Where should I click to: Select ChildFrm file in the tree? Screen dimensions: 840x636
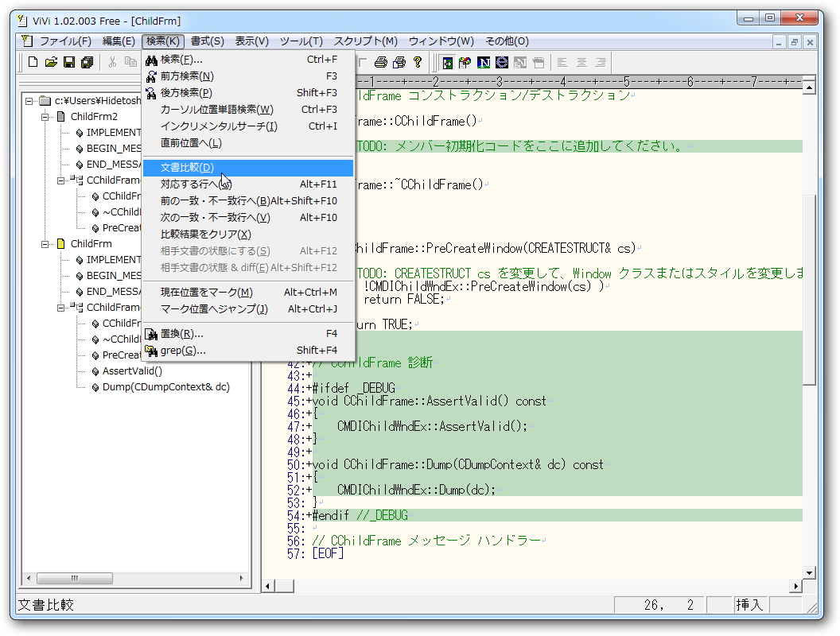click(x=91, y=244)
